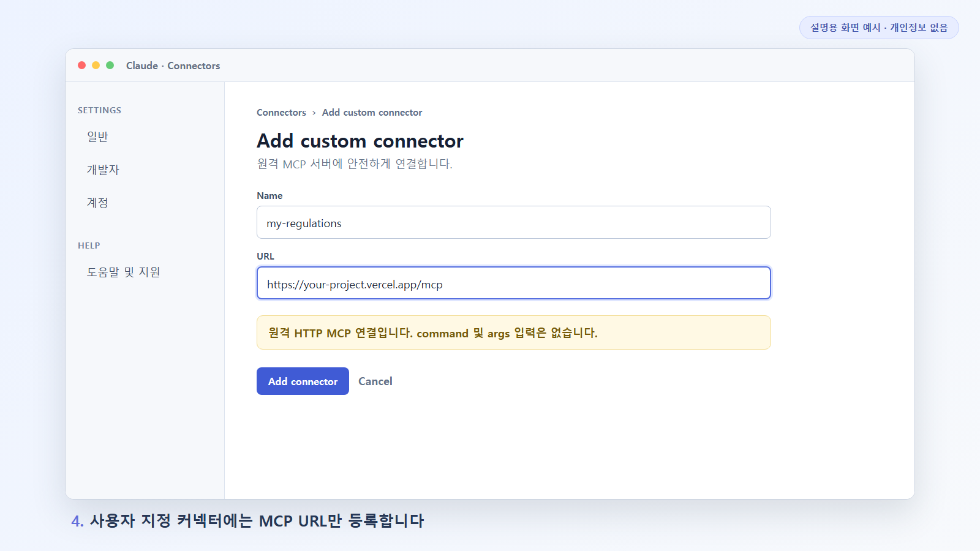Click the yellow minimize window button
980x551 pixels.
[x=96, y=65]
